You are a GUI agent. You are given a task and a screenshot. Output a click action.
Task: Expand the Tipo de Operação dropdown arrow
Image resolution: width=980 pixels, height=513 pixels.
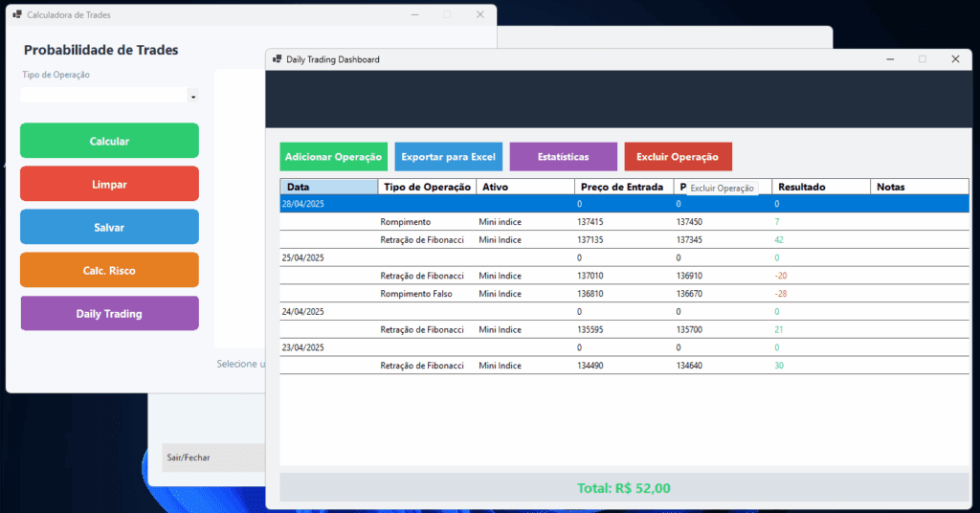tap(193, 96)
